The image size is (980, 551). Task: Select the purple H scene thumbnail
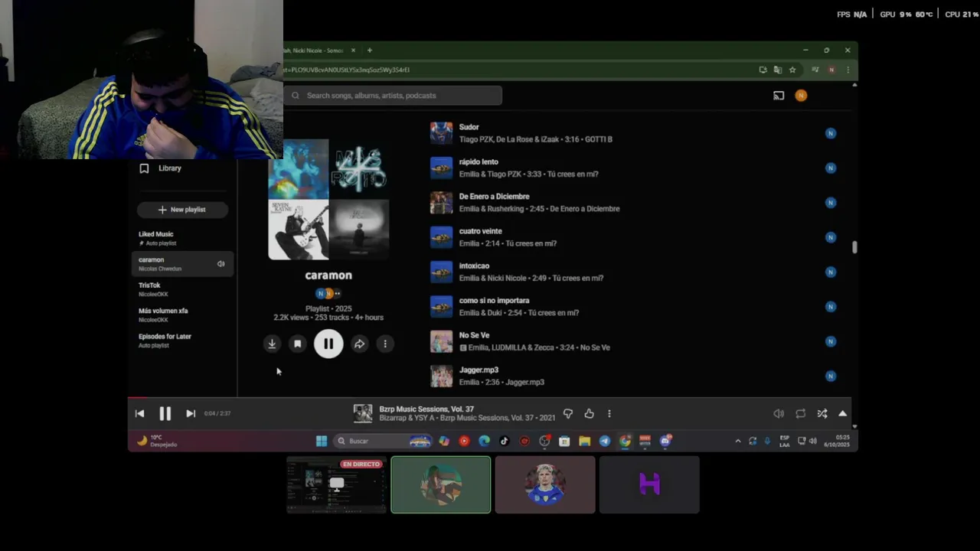click(649, 484)
